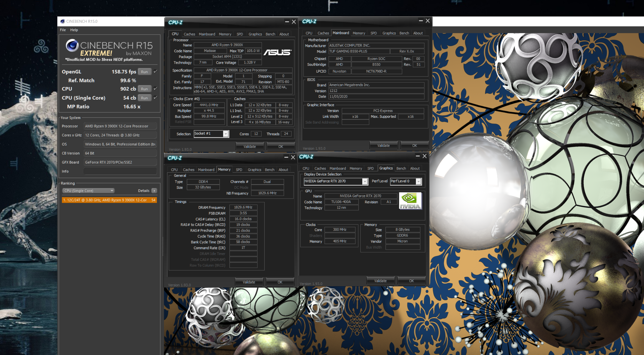
Task: Open the Help menu in Cinebench
Action: click(74, 30)
